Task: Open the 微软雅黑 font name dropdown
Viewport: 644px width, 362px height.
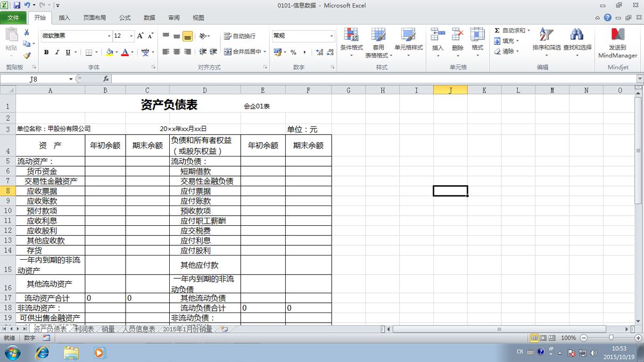Action: point(109,36)
